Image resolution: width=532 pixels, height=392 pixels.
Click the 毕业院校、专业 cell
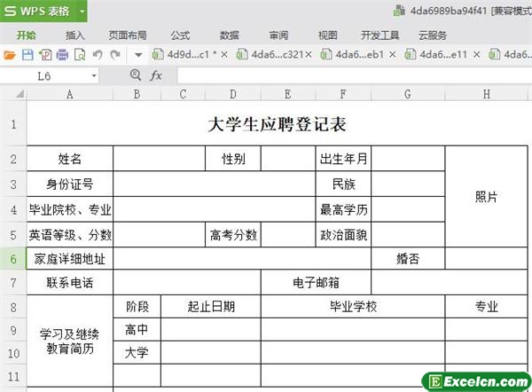click(x=69, y=209)
